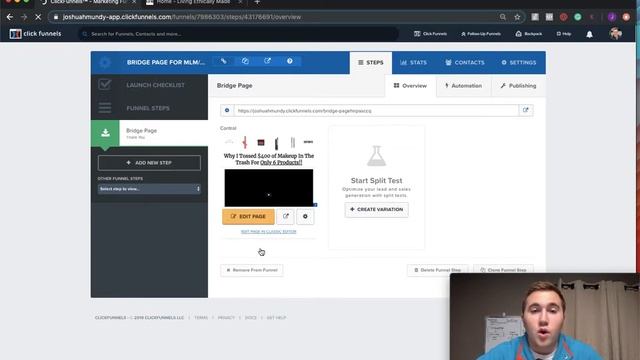Open the Steps tab
The image size is (640, 360).
(371, 62)
